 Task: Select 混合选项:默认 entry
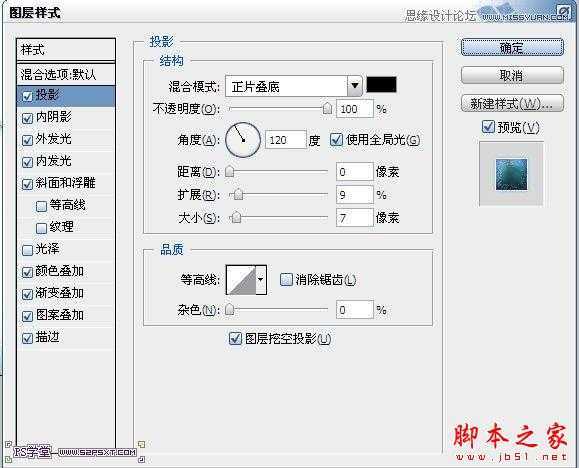pos(66,75)
